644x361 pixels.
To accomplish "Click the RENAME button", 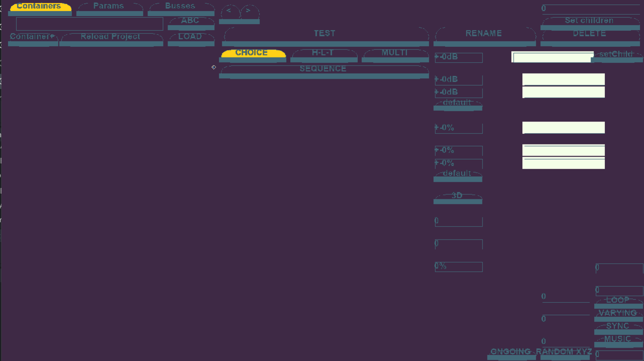I will click(485, 36).
